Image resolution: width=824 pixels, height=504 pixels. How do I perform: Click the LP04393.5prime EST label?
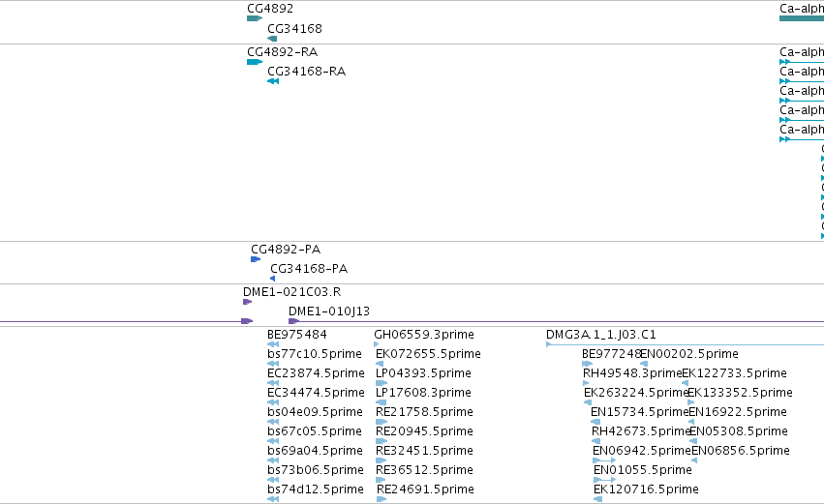[423, 373]
